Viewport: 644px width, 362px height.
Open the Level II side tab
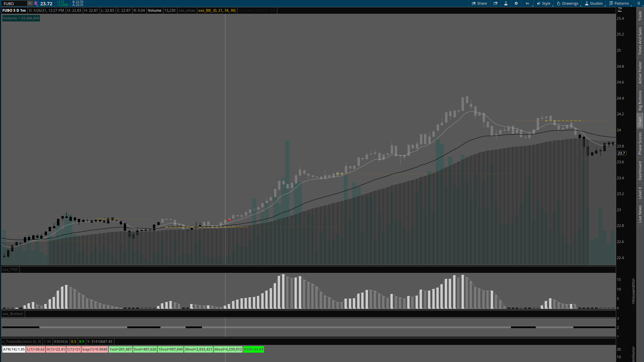pos(640,193)
